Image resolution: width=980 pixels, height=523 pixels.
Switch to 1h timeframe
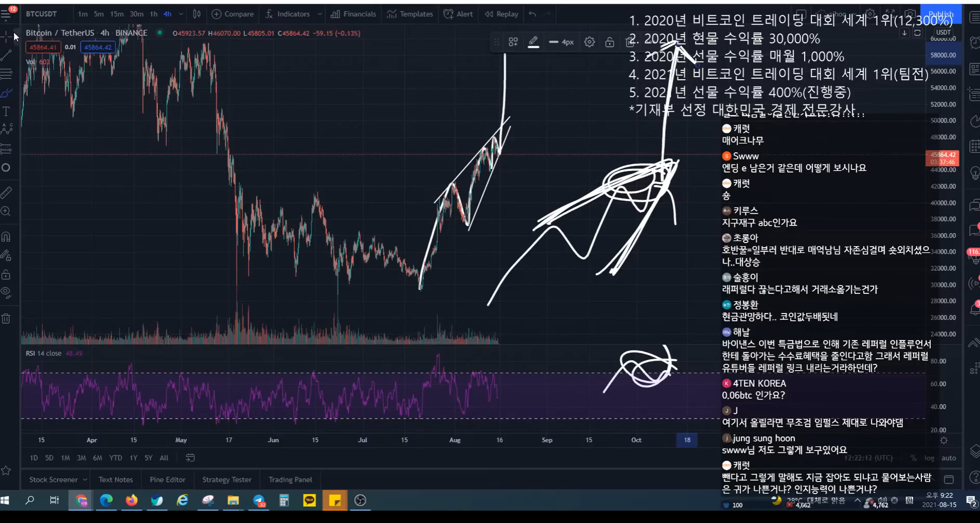153,14
